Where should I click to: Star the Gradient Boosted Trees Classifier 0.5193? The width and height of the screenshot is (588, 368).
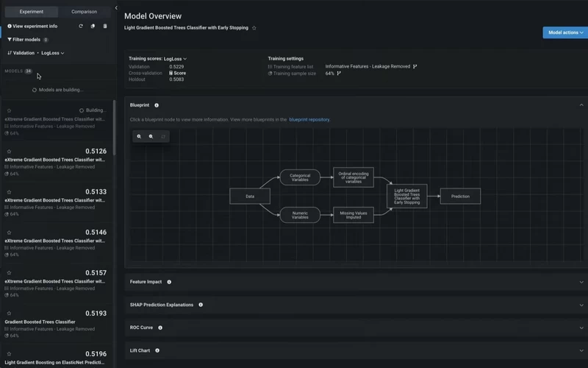[x=9, y=314]
